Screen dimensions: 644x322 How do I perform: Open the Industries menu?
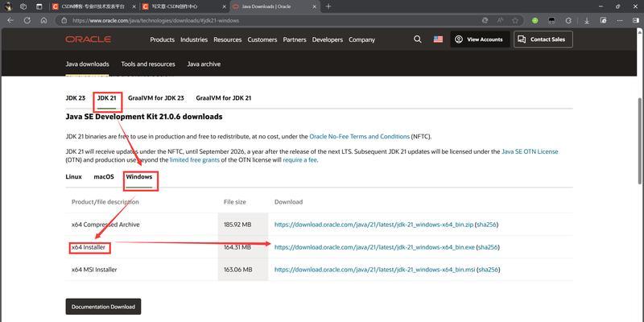[194, 39]
